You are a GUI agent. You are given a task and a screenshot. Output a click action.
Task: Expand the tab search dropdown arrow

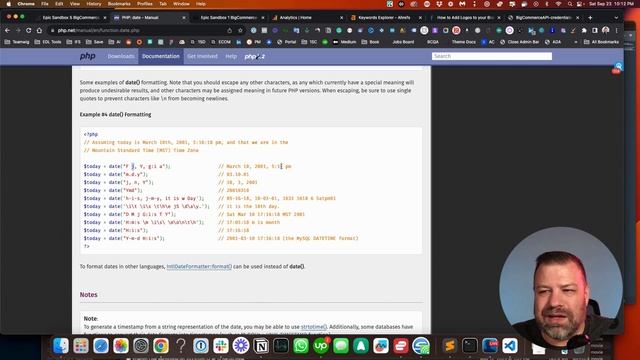click(616, 18)
